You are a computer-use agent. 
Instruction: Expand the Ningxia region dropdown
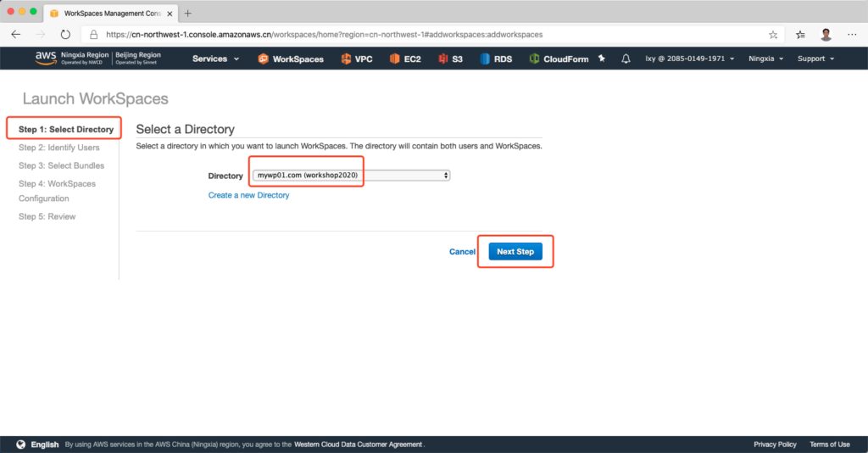[765, 59]
